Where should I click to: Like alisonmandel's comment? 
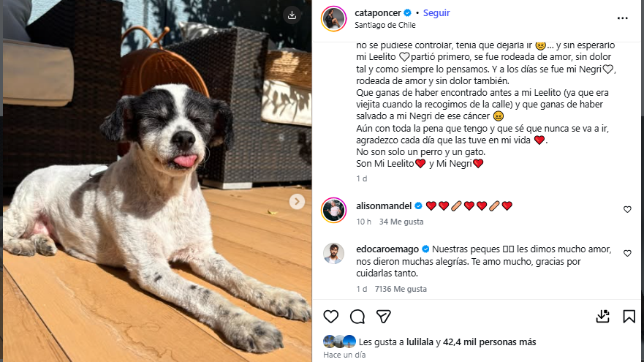coord(627,210)
